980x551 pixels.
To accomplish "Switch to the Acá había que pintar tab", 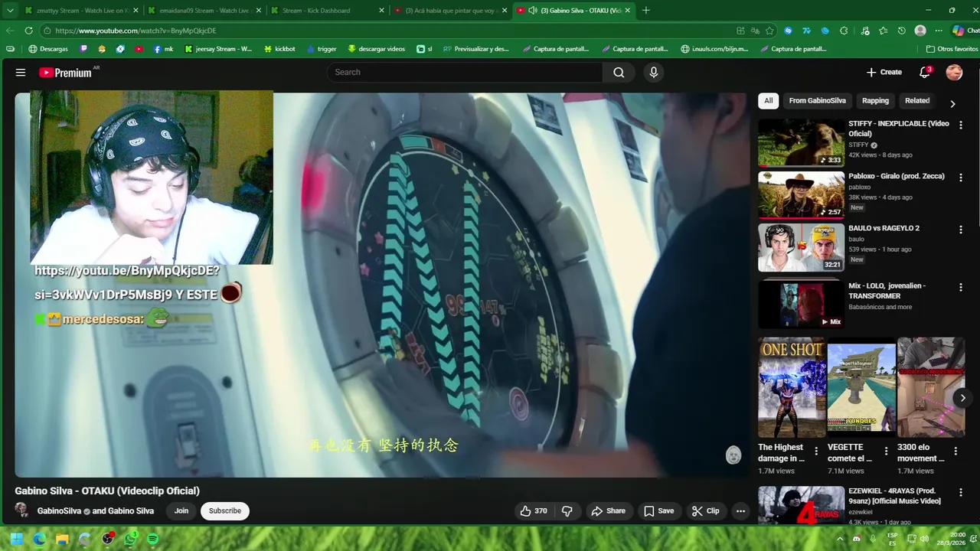I will pos(450,11).
